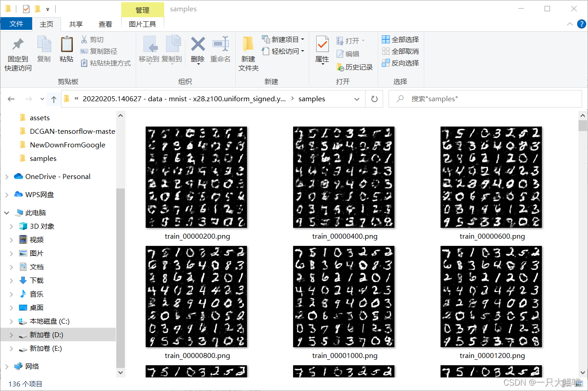
Task: Click the Edit (编辑) button
Action: (348, 54)
